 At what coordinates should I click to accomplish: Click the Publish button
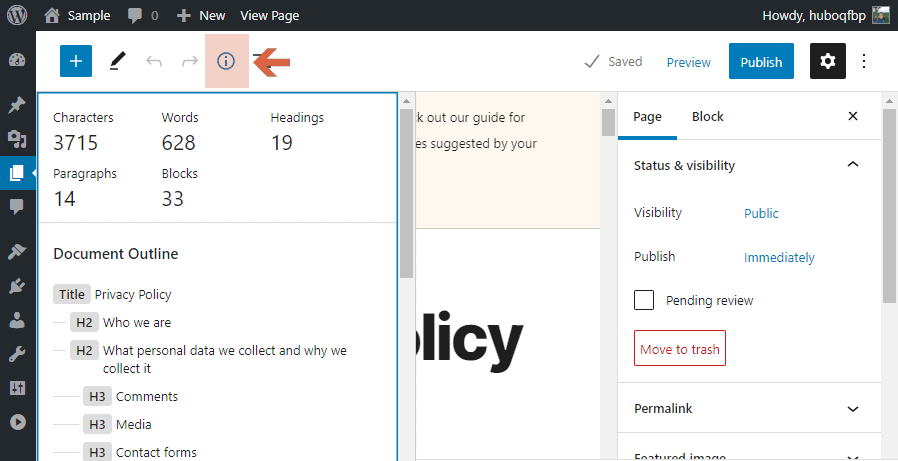(x=761, y=61)
